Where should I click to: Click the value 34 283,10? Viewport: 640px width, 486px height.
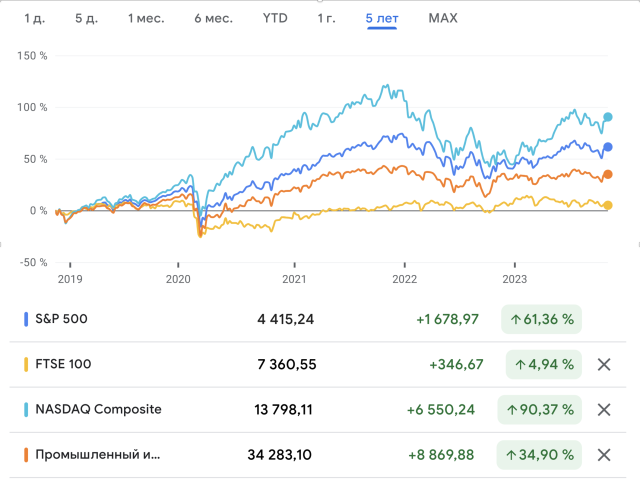pyautogui.click(x=280, y=455)
